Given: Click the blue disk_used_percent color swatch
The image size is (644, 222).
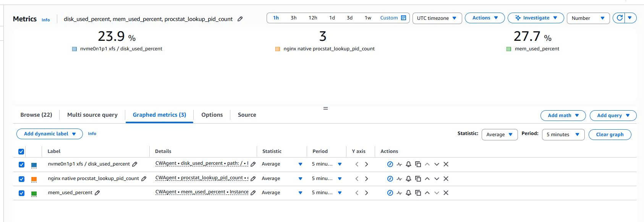Looking at the screenshot, I should coord(34,165).
